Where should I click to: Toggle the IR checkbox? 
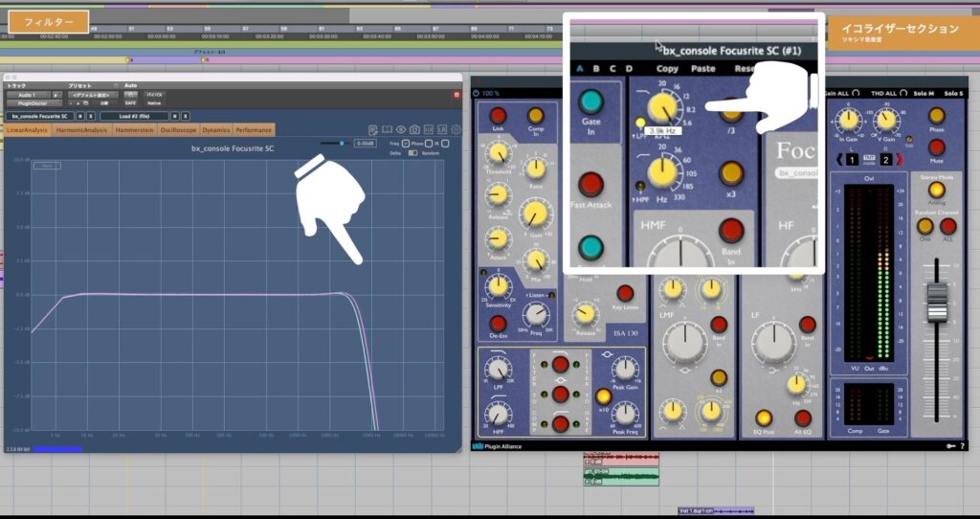(445, 144)
